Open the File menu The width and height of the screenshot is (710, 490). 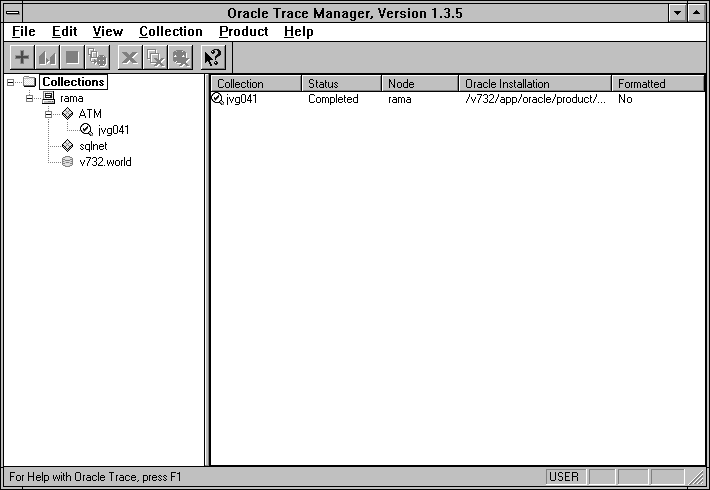point(24,32)
